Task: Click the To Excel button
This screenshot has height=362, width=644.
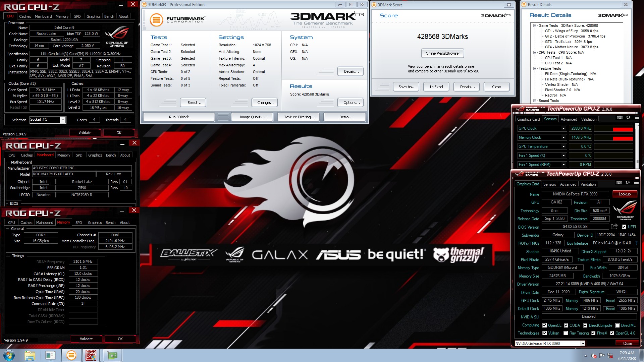Action: (436, 87)
